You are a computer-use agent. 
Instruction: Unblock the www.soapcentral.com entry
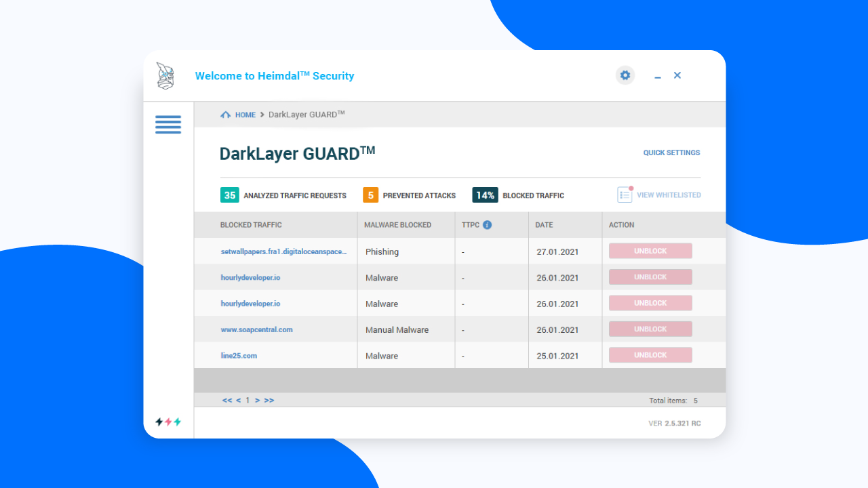click(x=650, y=329)
